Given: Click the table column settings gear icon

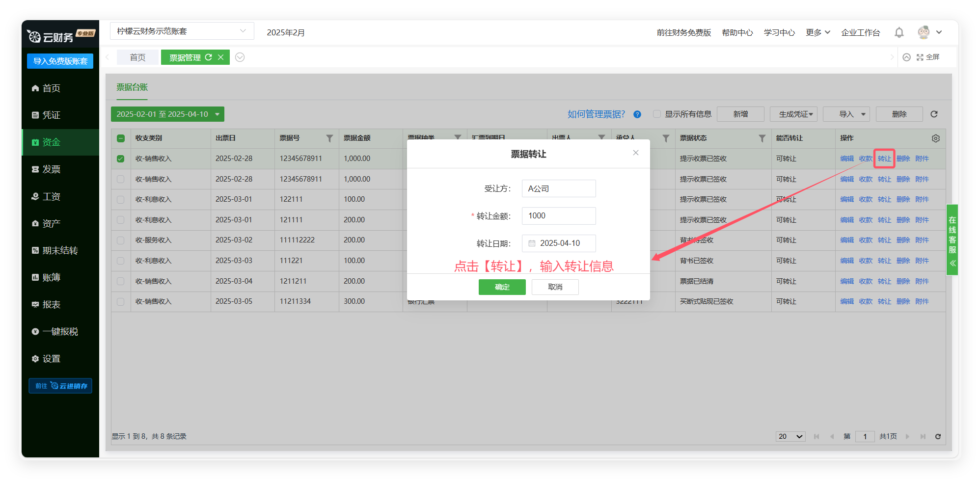Looking at the screenshot, I should coord(936,138).
